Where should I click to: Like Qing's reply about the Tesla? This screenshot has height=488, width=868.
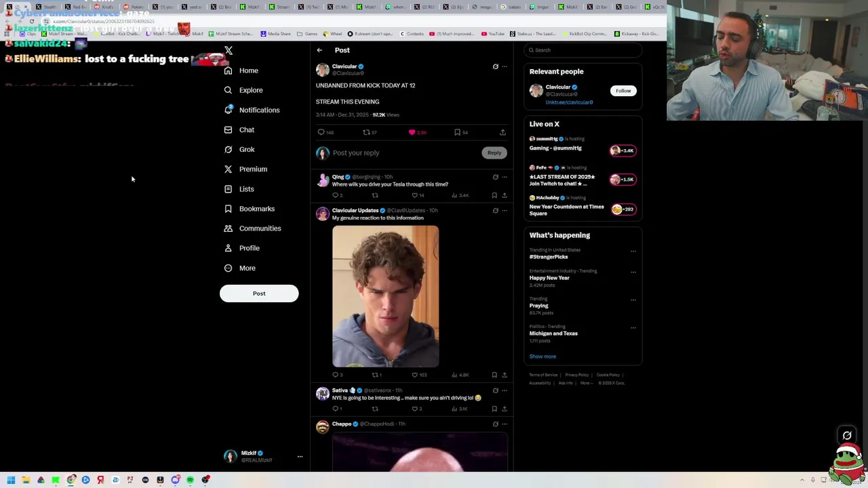click(414, 195)
